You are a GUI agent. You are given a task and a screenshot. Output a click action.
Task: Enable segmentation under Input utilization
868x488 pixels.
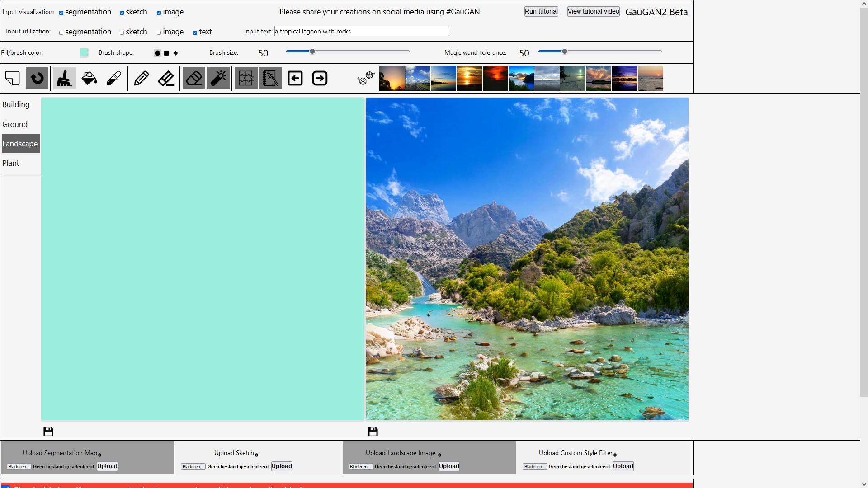61,33
